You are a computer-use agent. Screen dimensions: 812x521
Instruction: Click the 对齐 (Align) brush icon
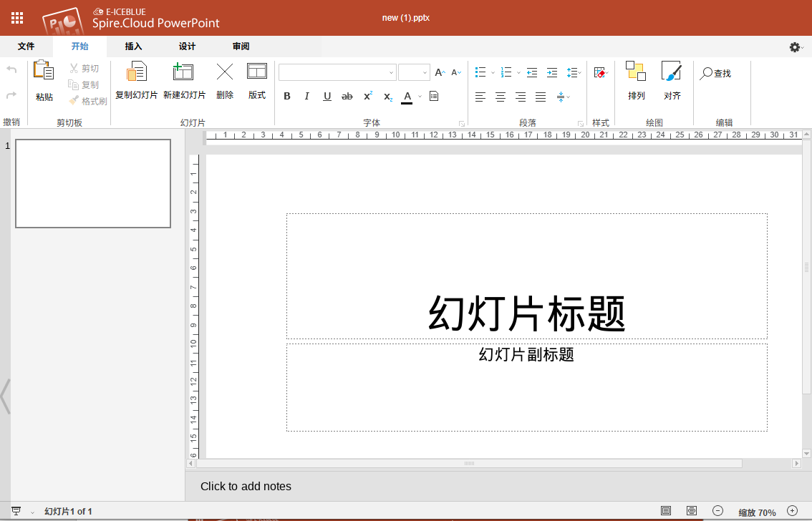pos(672,72)
